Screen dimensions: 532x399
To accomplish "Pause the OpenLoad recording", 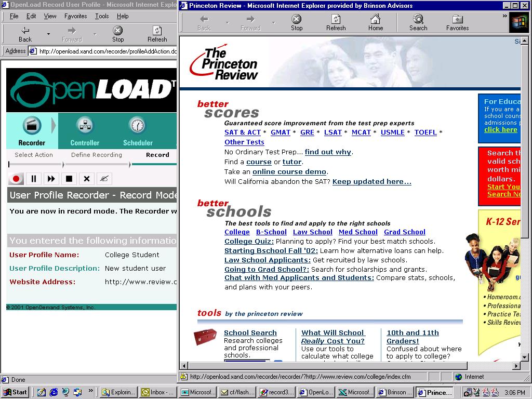I will point(34,179).
